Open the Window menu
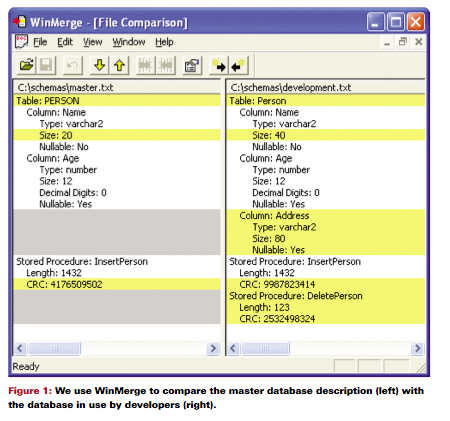This screenshot has height=421, width=450. tap(129, 42)
